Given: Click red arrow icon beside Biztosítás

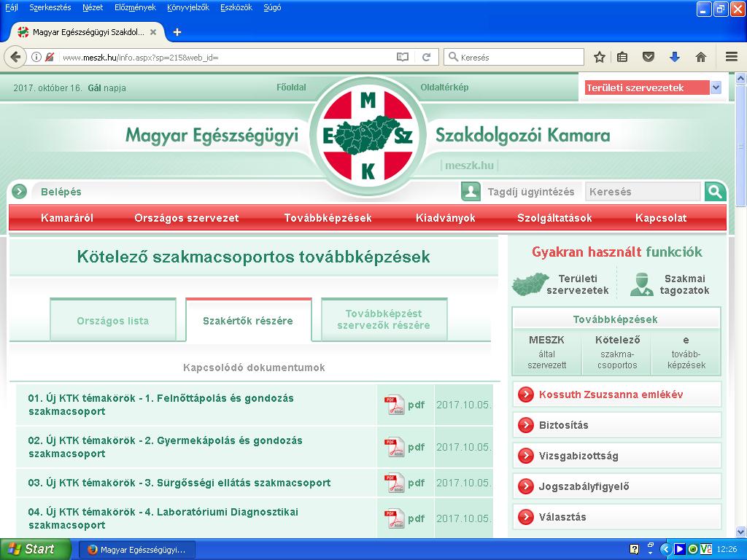Looking at the screenshot, I should click(525, 425).
